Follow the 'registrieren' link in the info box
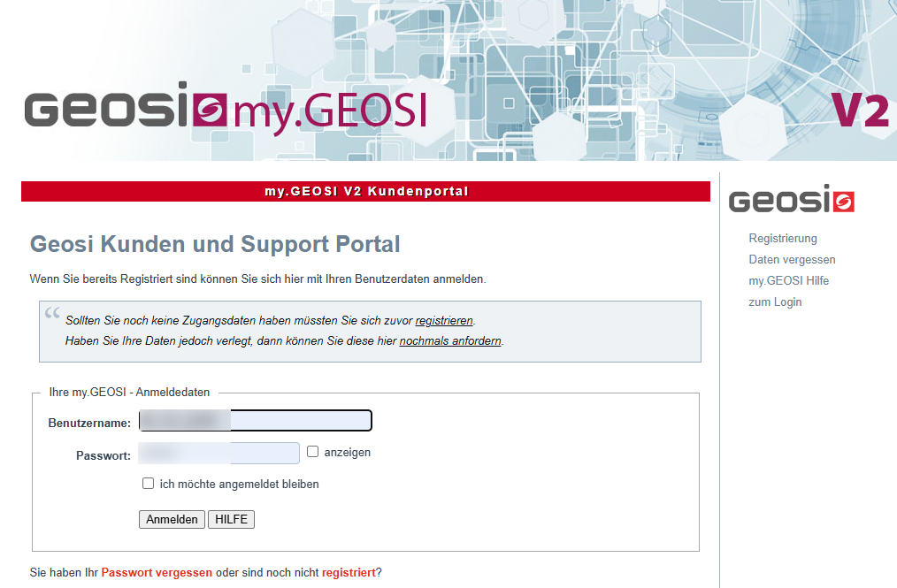 tap(444, 321)
